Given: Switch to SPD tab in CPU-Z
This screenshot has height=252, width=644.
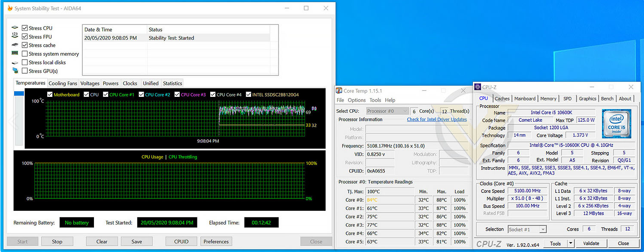Looking at the screenshot, I should point(567,99).
